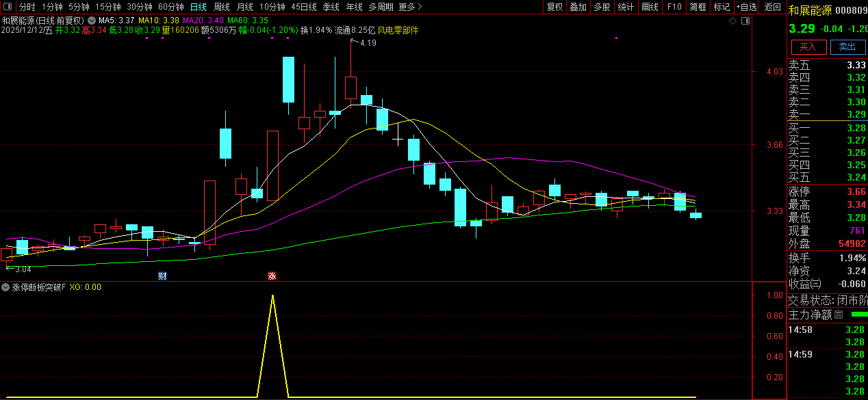Viewport: 868px width, 400px height.
Task: Open the 更多 periods expander
Action: pyautogui.click(x=410, y=7)
